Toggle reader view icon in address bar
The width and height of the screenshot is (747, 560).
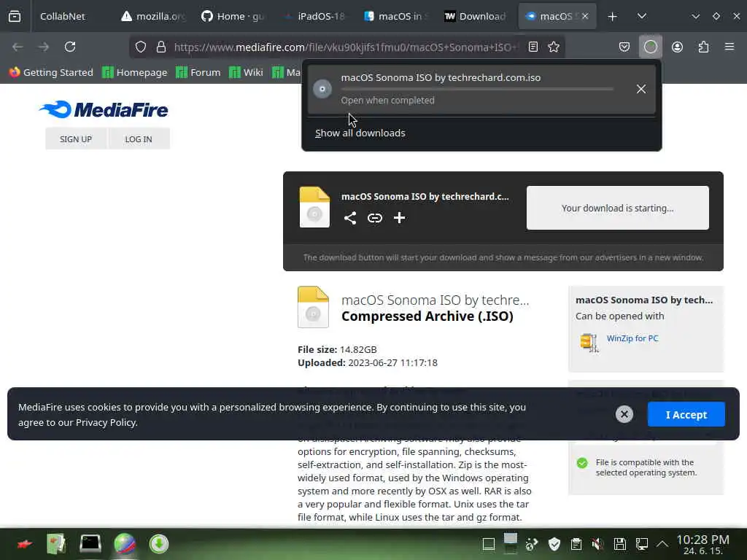(533, 47)
